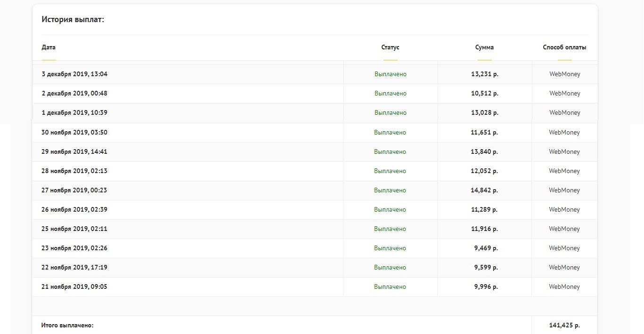Click the 141,425 р. total amount
The width and height of the screenshot is (644, 334).
pyautogui.click(x=564, y=326)
